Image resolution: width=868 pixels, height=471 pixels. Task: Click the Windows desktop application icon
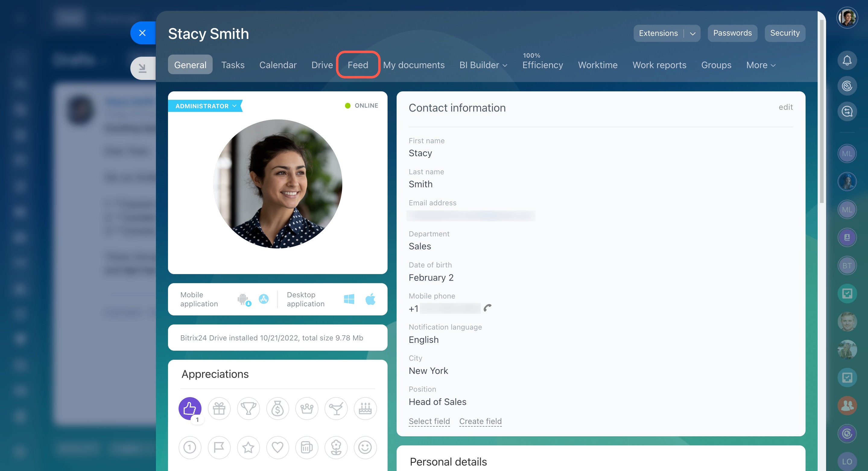[x=349, y=299]
